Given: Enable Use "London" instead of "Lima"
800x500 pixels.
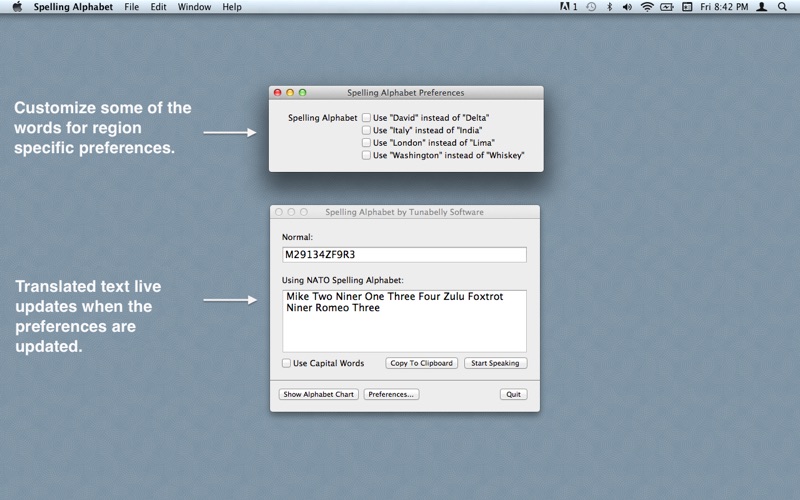Looking at the screenshot, I should (366, 142).
